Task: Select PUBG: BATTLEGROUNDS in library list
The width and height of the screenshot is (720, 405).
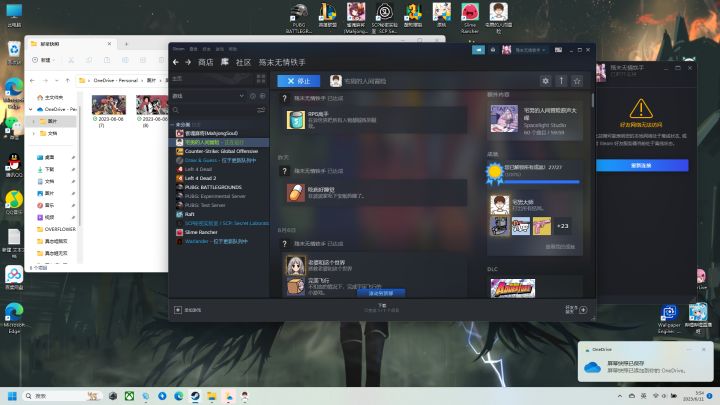Action: point(213,187)
